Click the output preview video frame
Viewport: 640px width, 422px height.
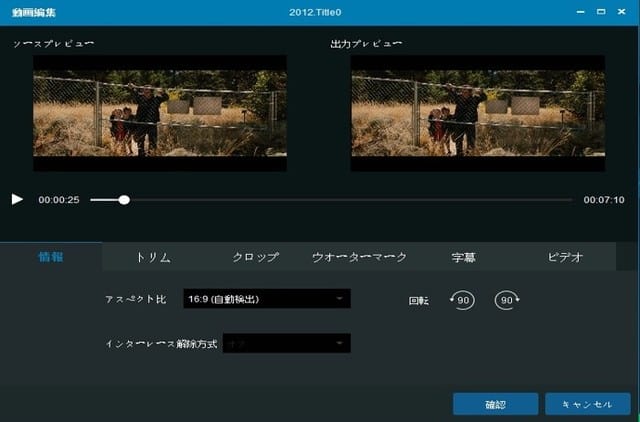[x=478, y=112]
